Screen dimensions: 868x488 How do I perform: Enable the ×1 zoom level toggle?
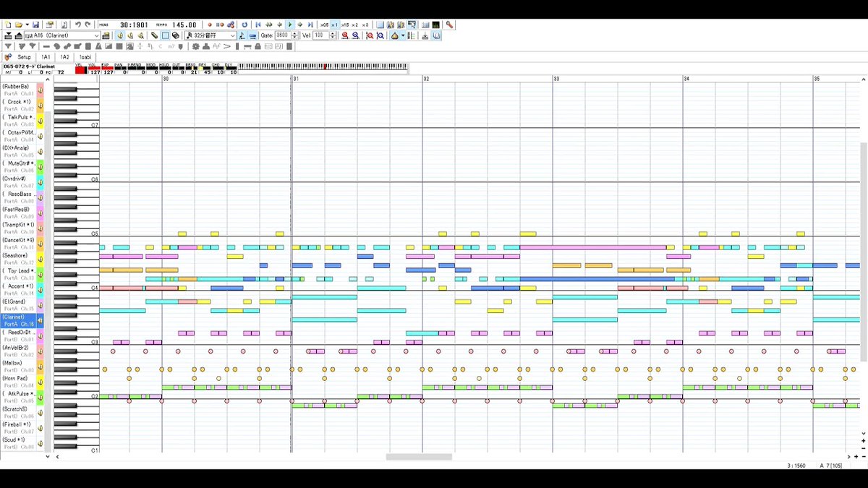pyautogui.click(x=335, y=25)
